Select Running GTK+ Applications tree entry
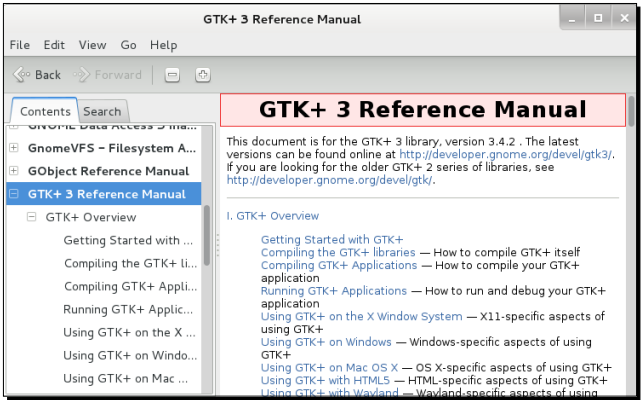 point(128,309)
